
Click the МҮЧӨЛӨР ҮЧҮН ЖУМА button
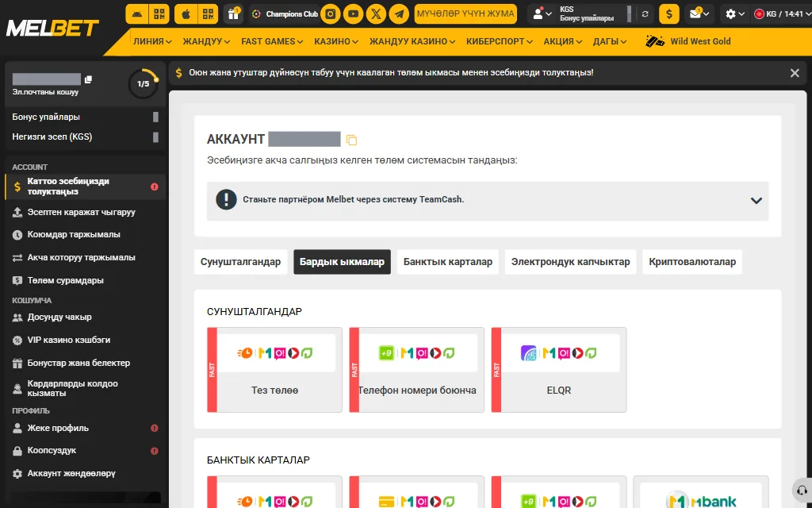[x=465, y=14]
